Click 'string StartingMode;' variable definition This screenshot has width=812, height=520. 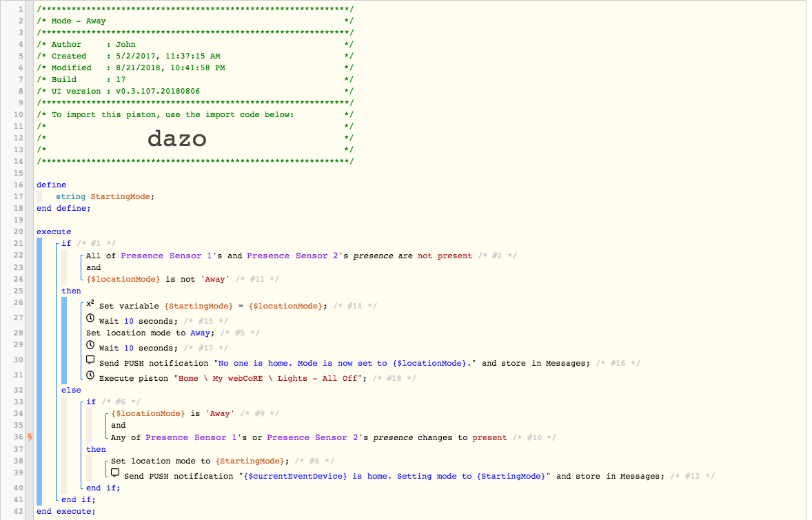click(x=105, y=196)
